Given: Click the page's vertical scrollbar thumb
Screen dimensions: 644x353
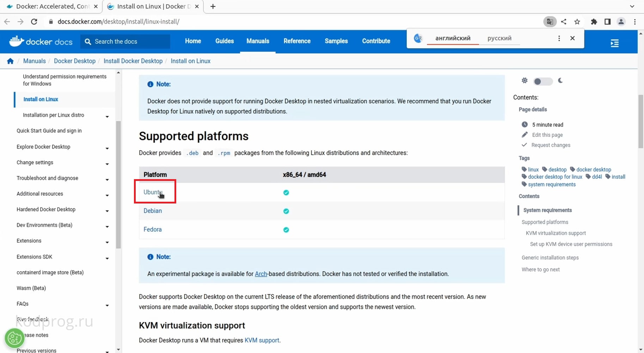Looking at the screenshot, I should pyautogui.click(x=641, y=122).
